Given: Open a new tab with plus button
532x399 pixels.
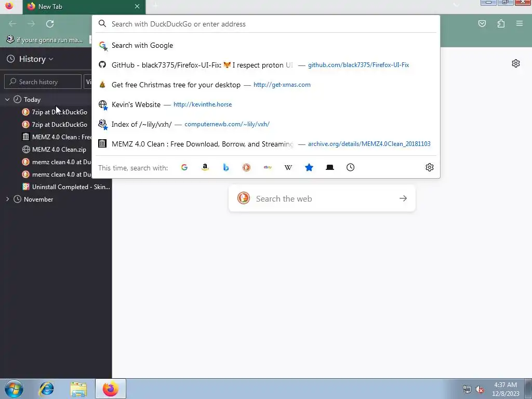Looking at the screenshot, I should (x=155, y=6).
